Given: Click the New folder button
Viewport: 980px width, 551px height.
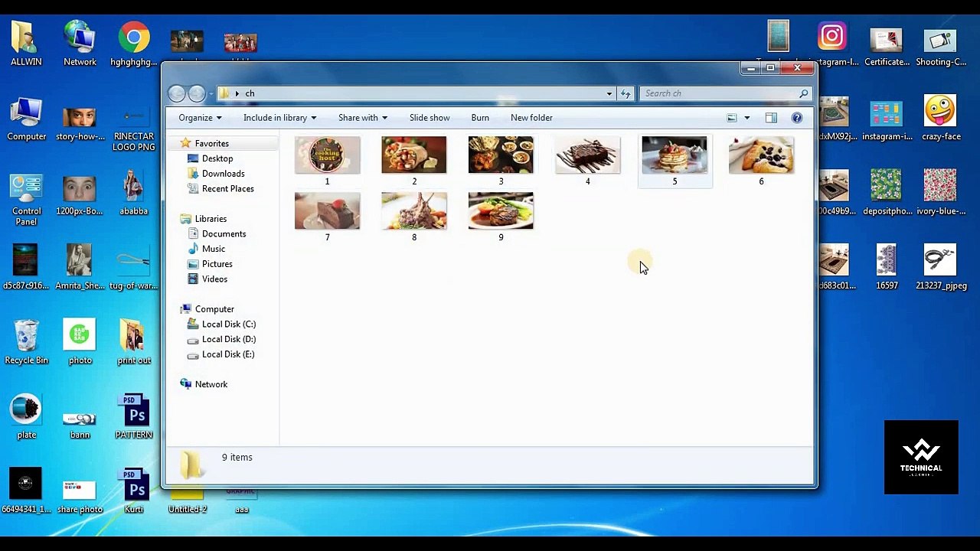Looking at the screenshot, I should point(531,118).
